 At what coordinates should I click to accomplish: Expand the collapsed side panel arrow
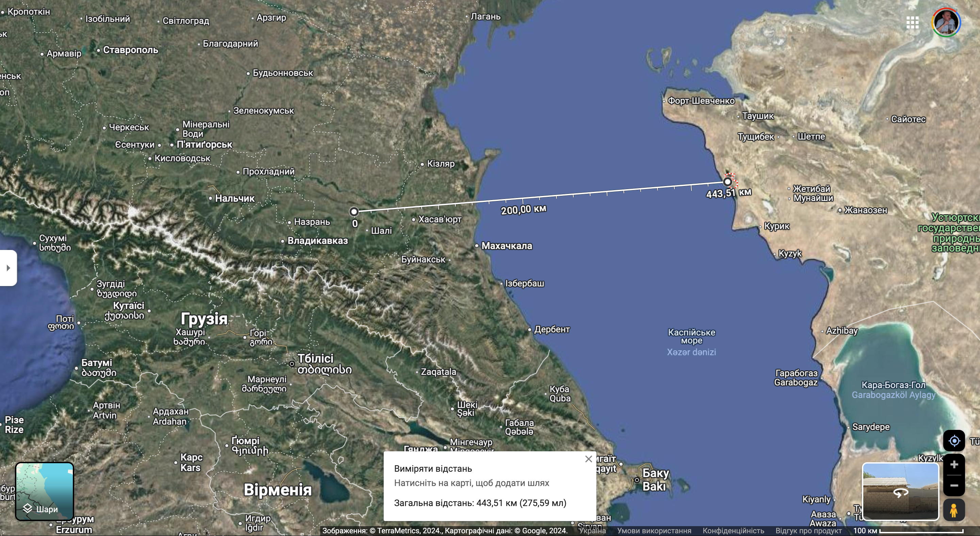8,268
